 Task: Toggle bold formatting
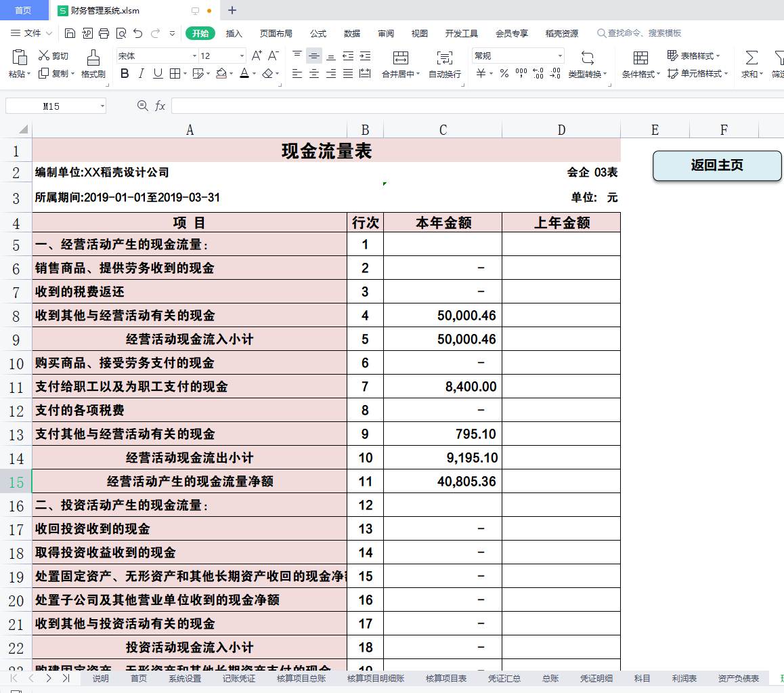point(124,74)
